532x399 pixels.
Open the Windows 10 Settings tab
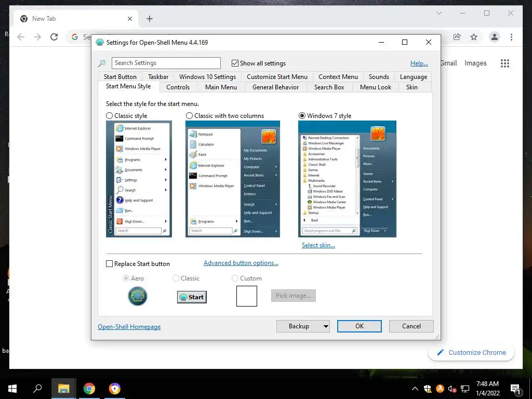coord(208,77)
